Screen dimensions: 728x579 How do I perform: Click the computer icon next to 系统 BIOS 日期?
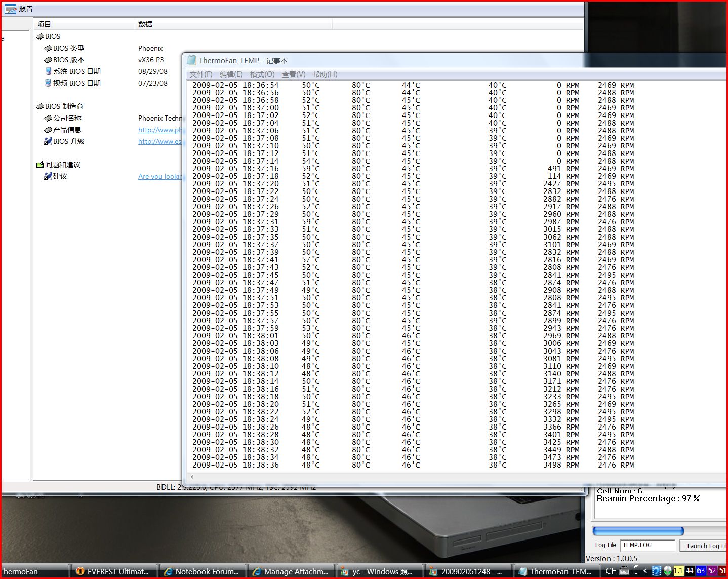[x=48, y=71]
